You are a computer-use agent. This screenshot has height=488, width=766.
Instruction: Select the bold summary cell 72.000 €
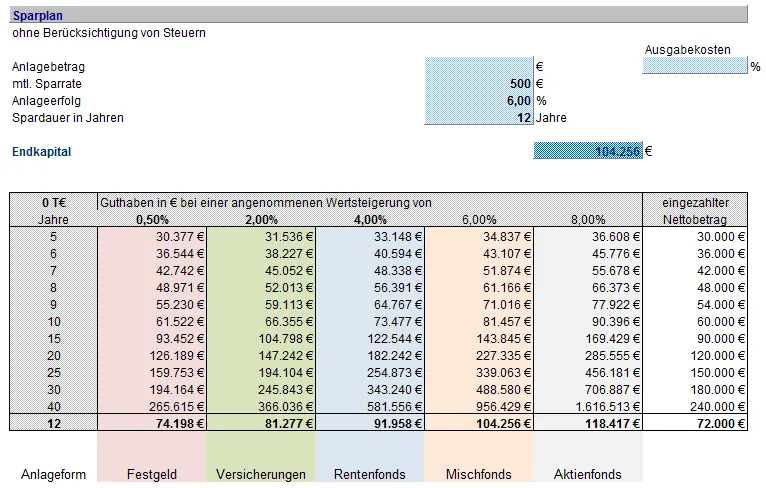[x=695, y=423]
